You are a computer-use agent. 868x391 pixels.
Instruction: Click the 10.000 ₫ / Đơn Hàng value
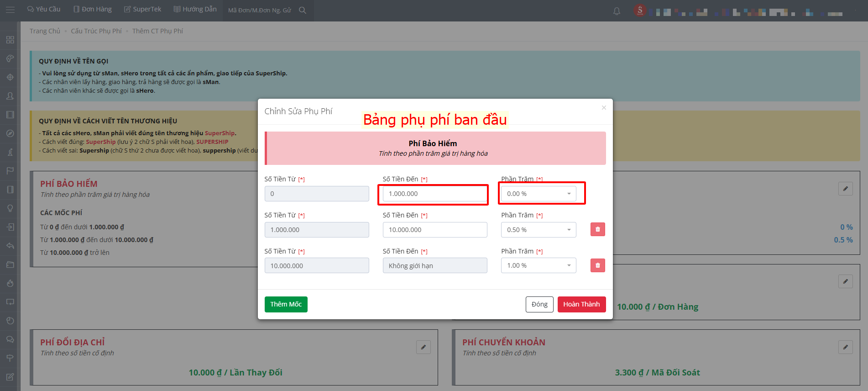(x=658, y=306)
